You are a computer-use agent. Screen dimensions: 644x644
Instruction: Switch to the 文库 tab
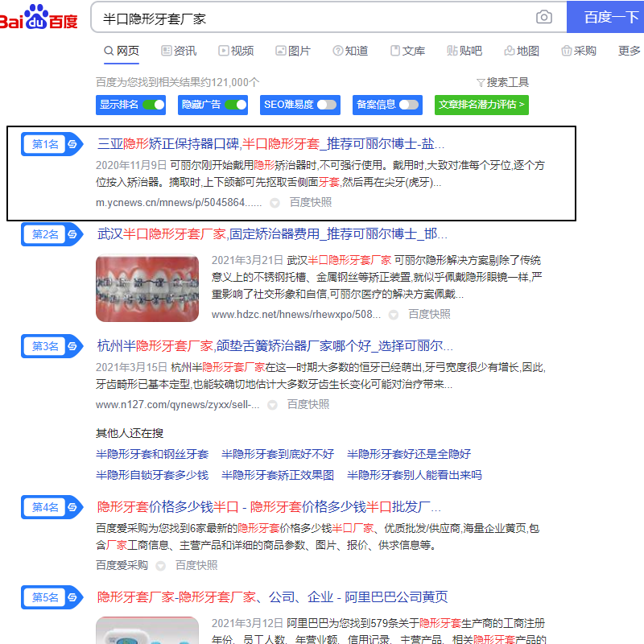407,51
